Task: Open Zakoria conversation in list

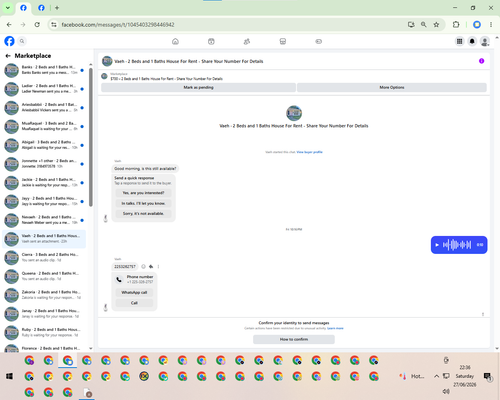Action: [x=44, y=295]
